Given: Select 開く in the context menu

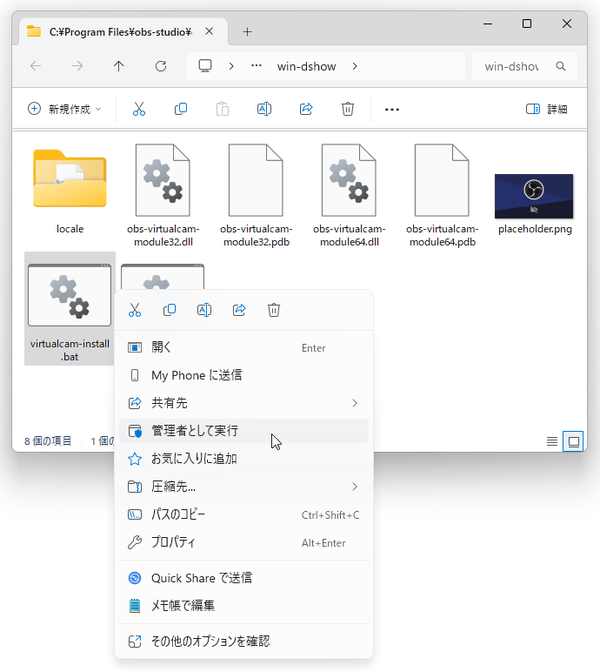Looking at the screenshot, I should [243, 348].
